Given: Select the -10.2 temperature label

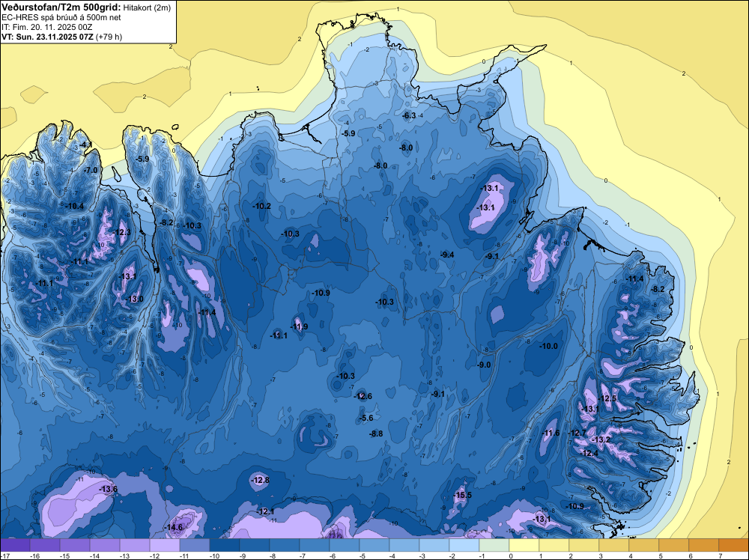Looking at the screenshot, I should tap(261, 206).
